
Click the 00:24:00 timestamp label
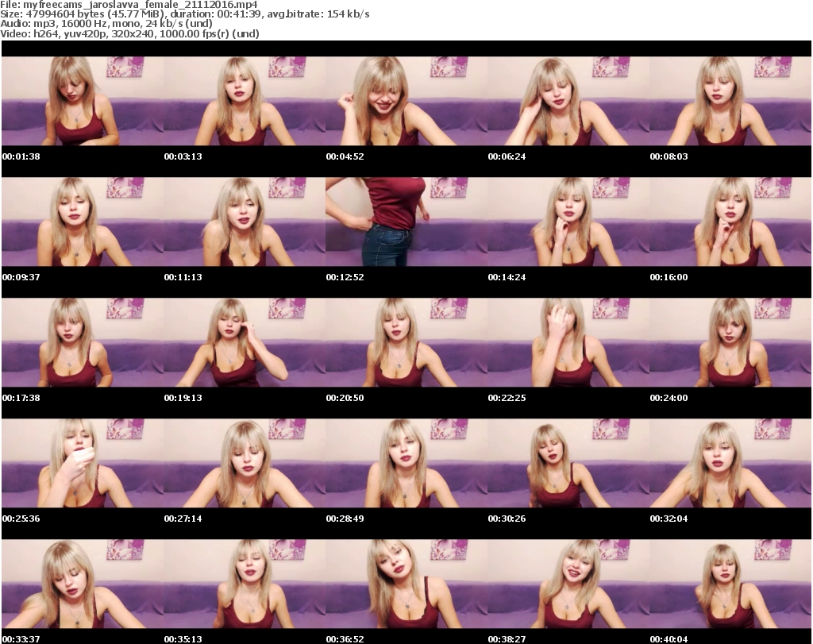click(x=669, y=398)
